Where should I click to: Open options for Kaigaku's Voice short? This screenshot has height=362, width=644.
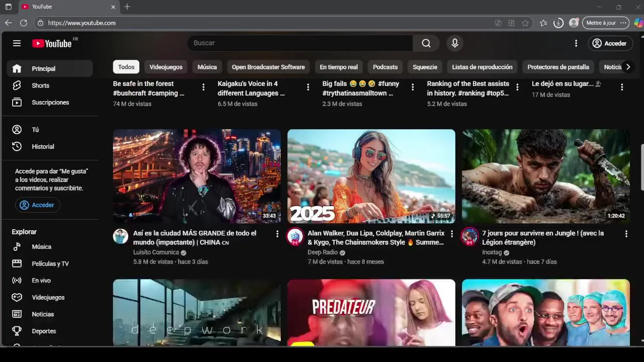308,87
